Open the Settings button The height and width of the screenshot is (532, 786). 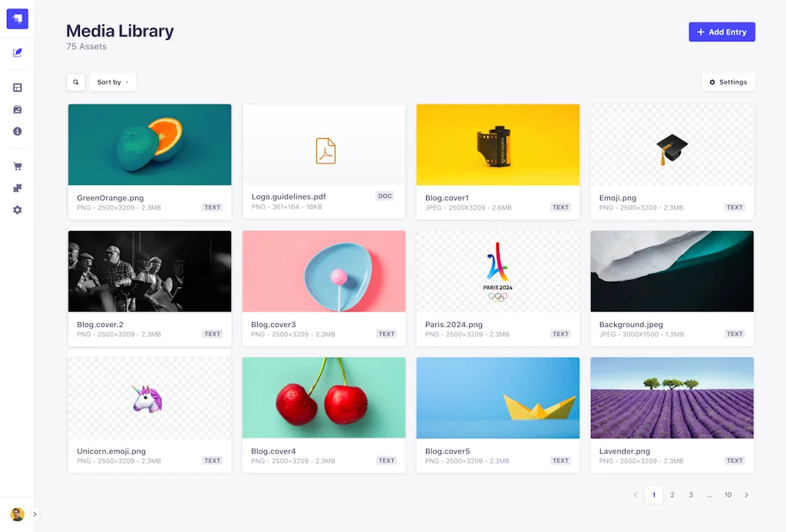coord(728,82)
